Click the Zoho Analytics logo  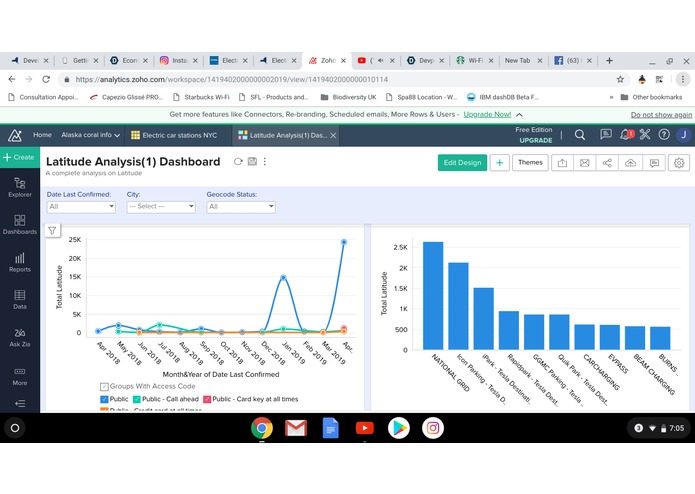(x=15, y=136)
